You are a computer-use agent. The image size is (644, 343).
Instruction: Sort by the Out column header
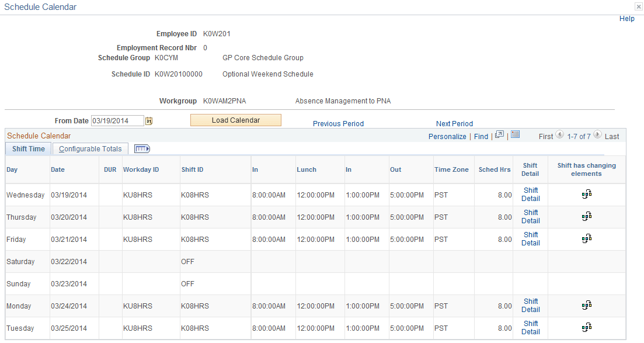395,169
